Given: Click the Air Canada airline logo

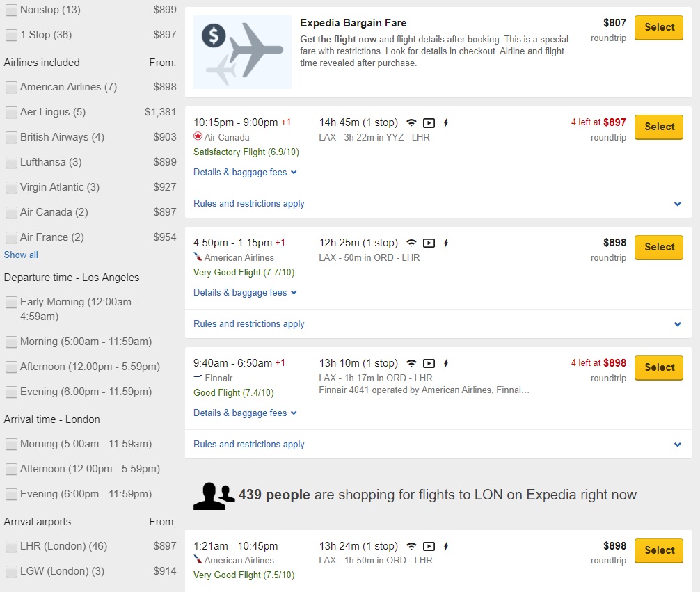Looking at the screenshot, I should pos(199,136).
